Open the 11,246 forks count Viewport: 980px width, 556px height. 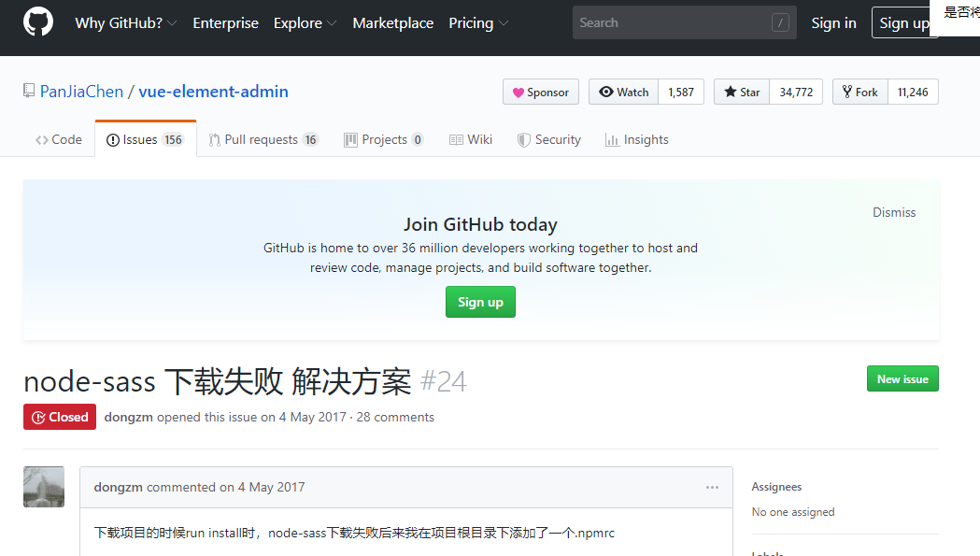click(x=913, y=92)
